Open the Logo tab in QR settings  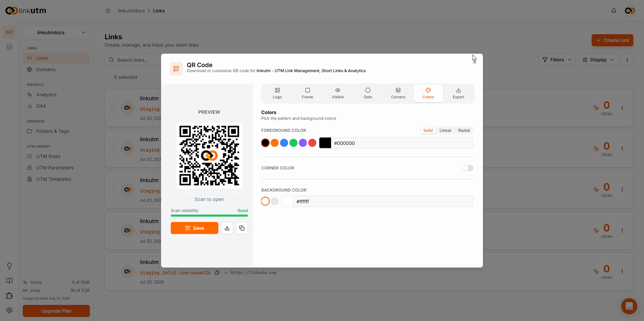tap(277, 93)
